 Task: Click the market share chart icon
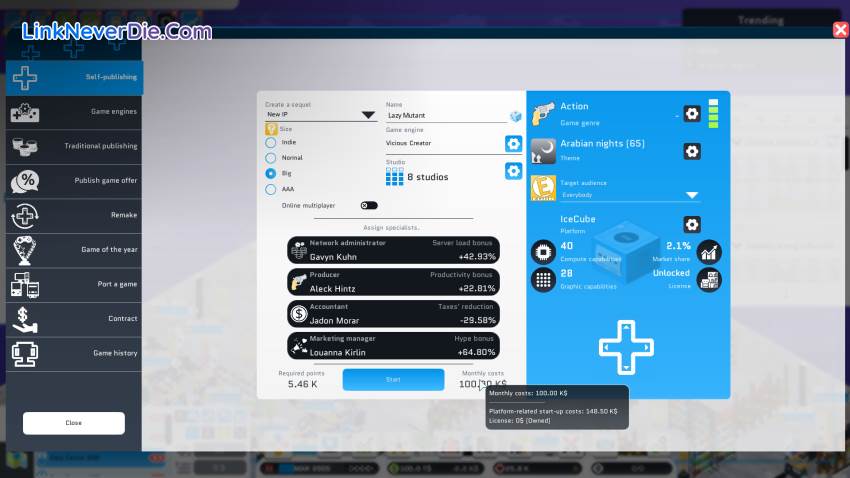709,252
